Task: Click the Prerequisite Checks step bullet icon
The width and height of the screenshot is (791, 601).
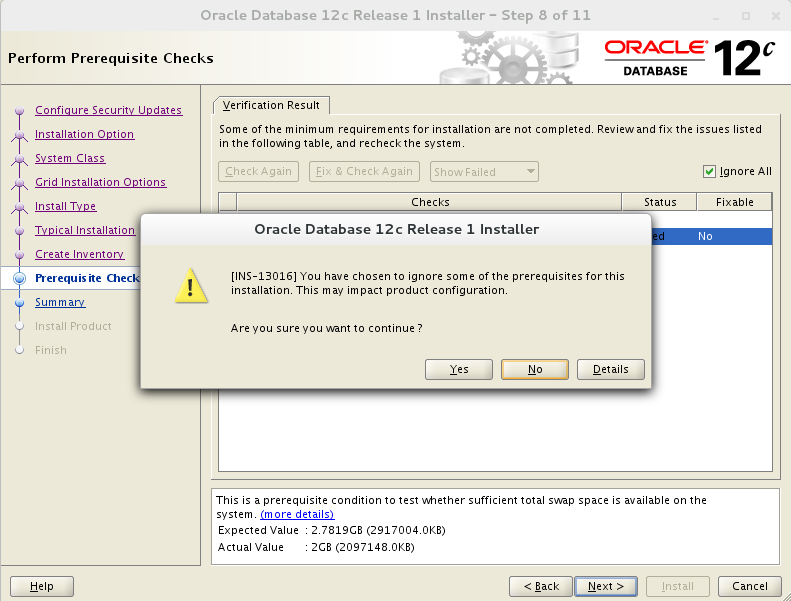Action: [20, 279]
